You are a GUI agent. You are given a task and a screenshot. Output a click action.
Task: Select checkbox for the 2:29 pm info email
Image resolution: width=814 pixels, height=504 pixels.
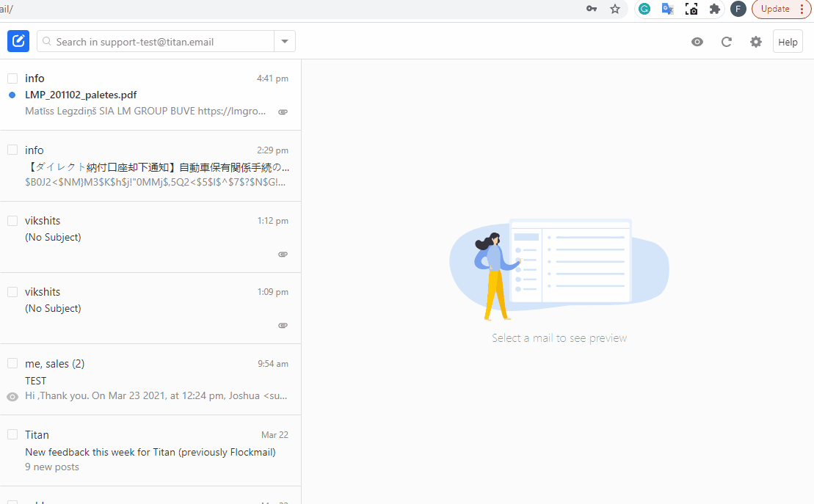click(x=12, y=150)
